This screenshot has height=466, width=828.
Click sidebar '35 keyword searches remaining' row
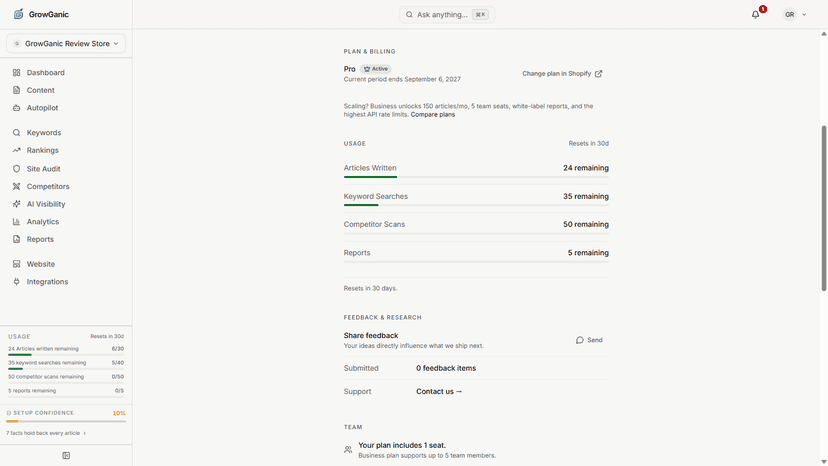(x=66, y=363)
